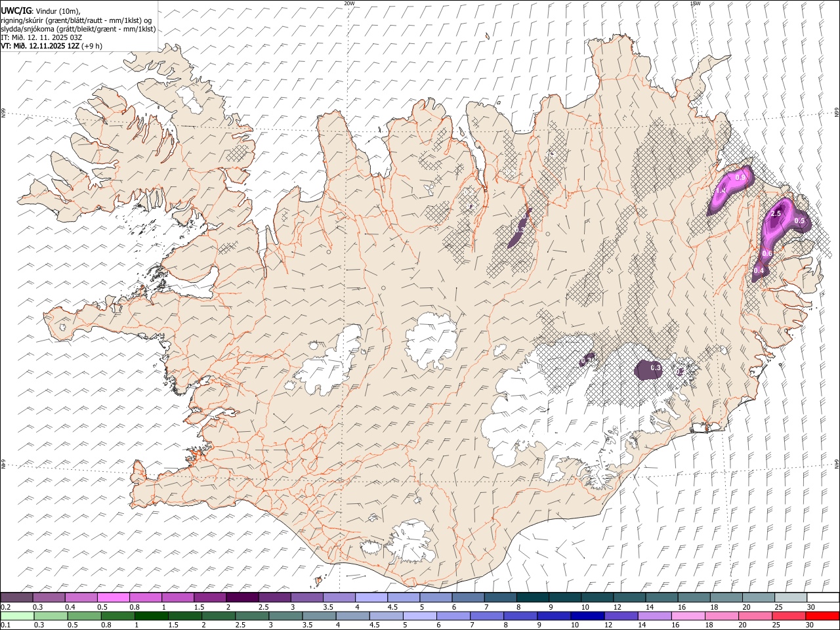This screenshot has width=840, height=630.
Task: Click the '0.9' precipitation value on the map
Action: (740, 177)
